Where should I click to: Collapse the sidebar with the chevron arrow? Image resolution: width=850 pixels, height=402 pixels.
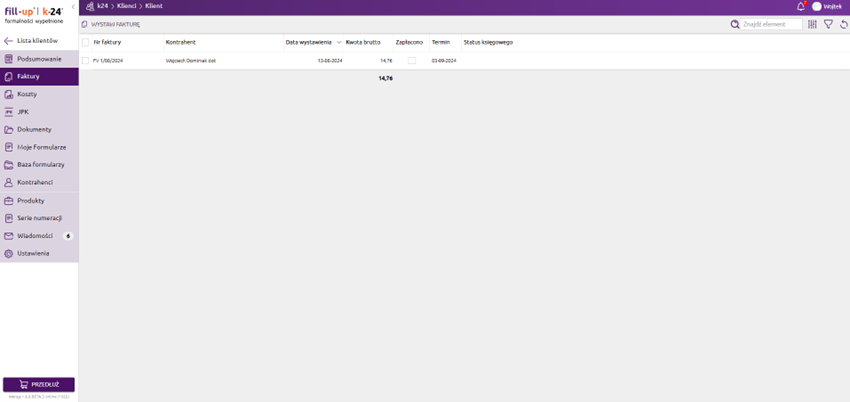(x=73, y=7)
